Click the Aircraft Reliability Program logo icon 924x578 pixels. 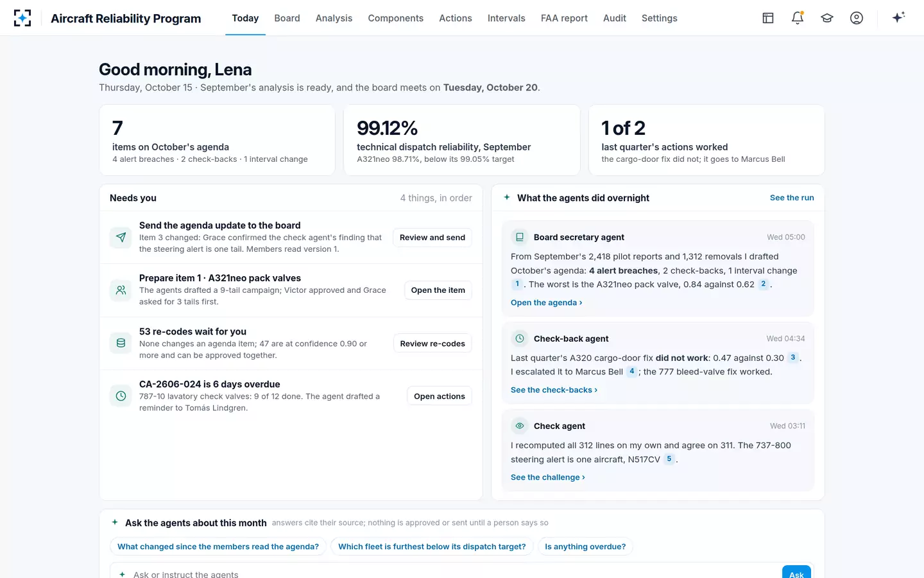point(22,18)
